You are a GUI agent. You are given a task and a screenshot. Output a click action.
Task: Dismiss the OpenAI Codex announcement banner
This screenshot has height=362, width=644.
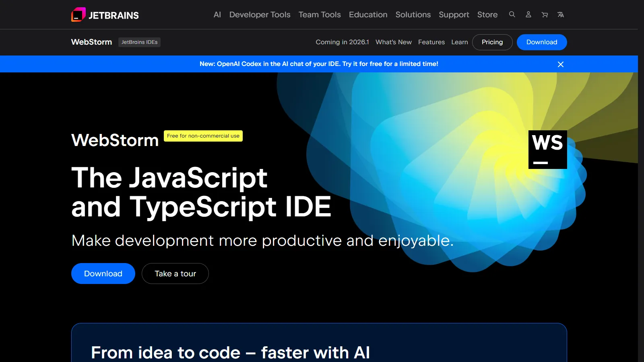click(560, 64)
